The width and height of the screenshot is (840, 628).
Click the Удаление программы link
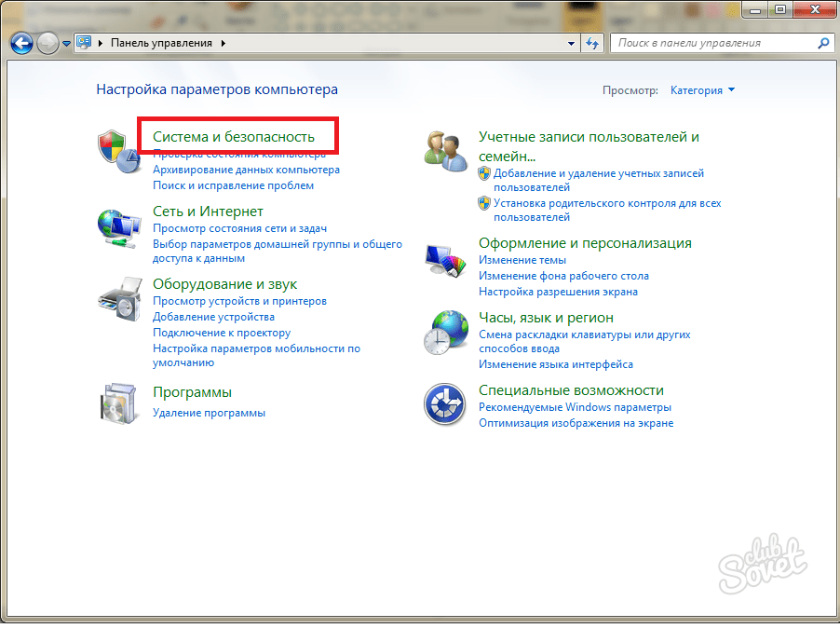pyautogui.click(x=209, y=413)
